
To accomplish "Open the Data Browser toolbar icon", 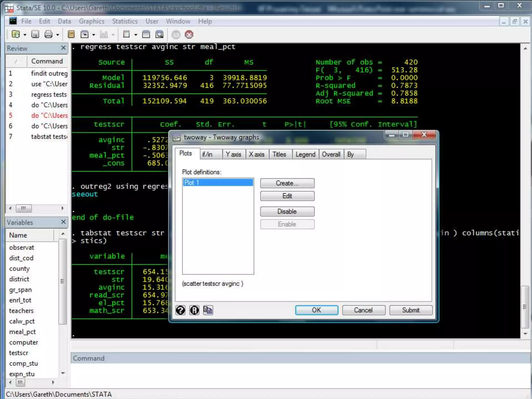I will point(159,34).
